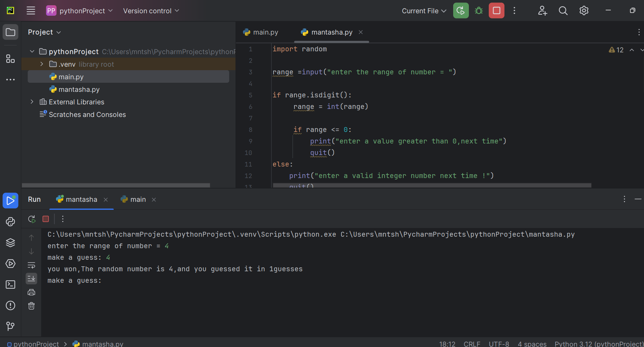
Task: Jump up the stack trace arrow
Action: 31,238
